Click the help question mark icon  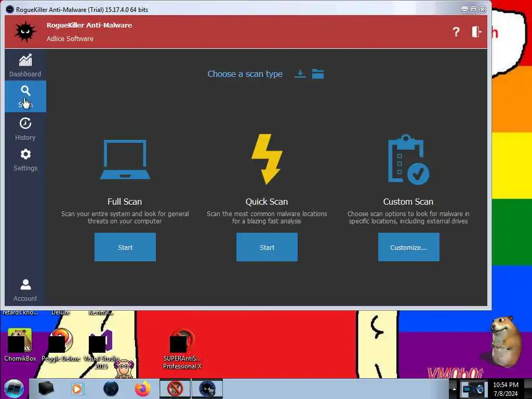[456, 32]
